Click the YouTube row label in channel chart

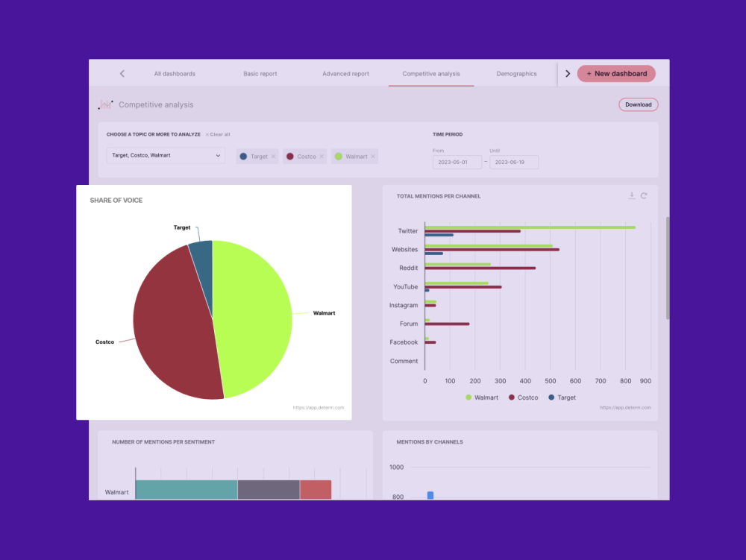(x=405, y=286)
